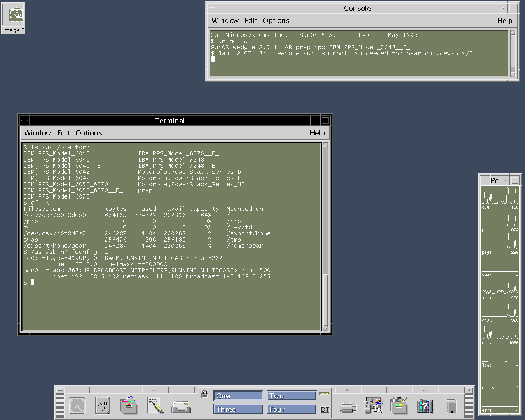Open the clock on the front panel
The height and width of the screenshot is (420, 525).
click(77, 406)
